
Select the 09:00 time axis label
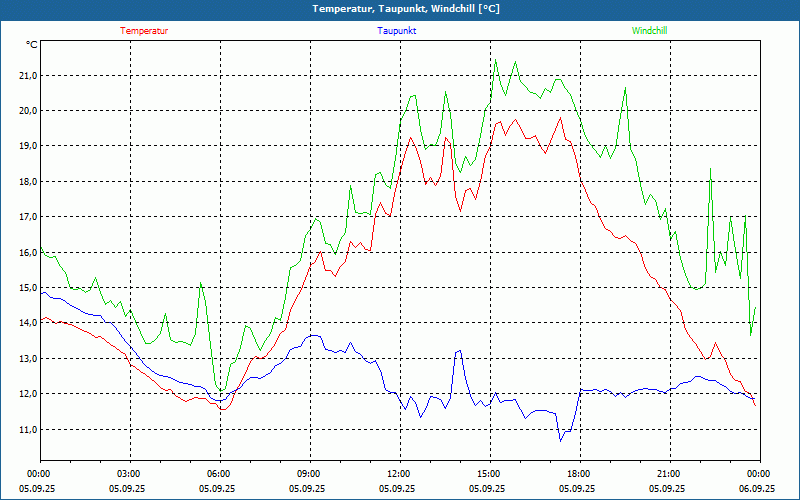(x=309, y=474)
